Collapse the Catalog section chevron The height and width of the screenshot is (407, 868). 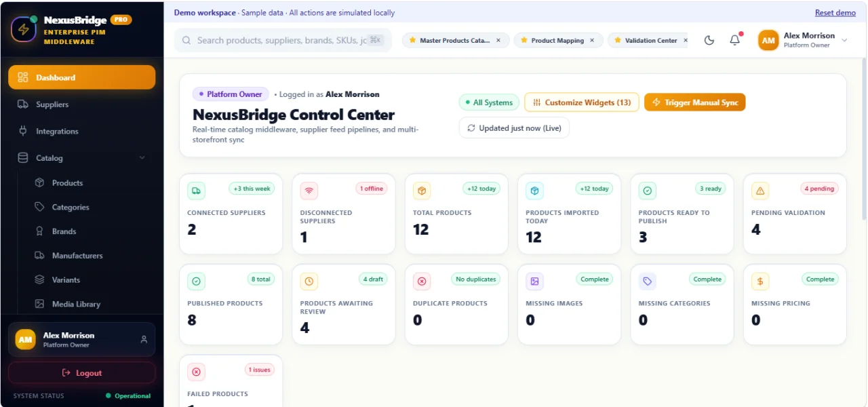tap(142, 158)
